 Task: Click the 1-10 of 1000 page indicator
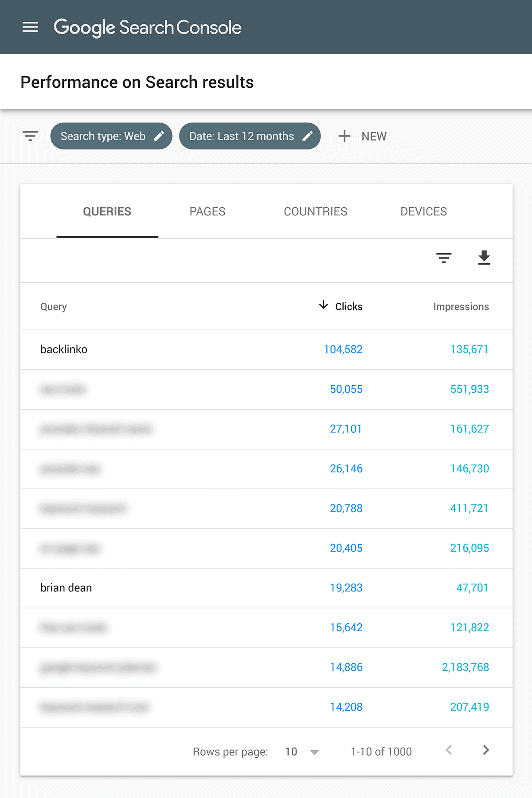coord(381,752)
